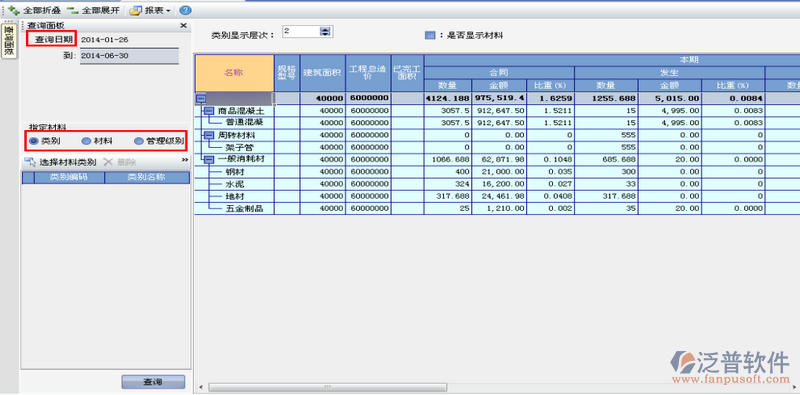Click the blue help question icon

tap(186, 10)
